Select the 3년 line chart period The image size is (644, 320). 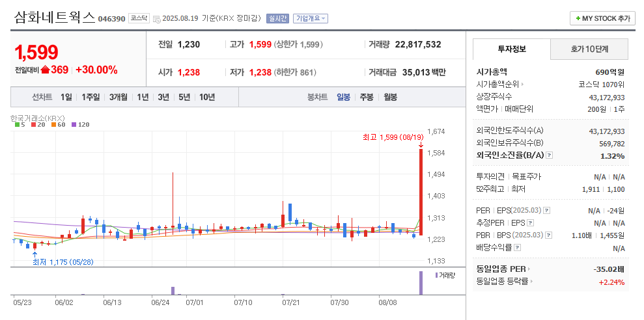pos(163,97)
